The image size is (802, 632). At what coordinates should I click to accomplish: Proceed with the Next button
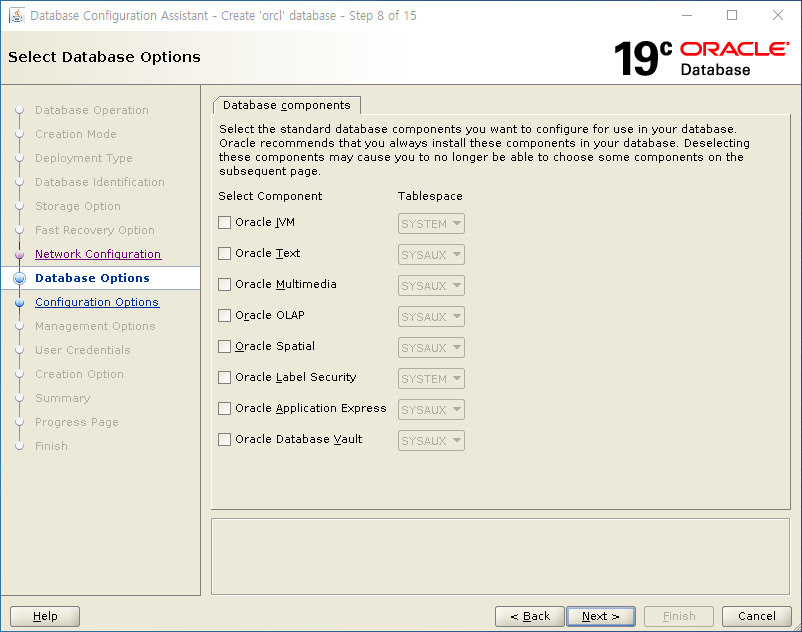601,616
